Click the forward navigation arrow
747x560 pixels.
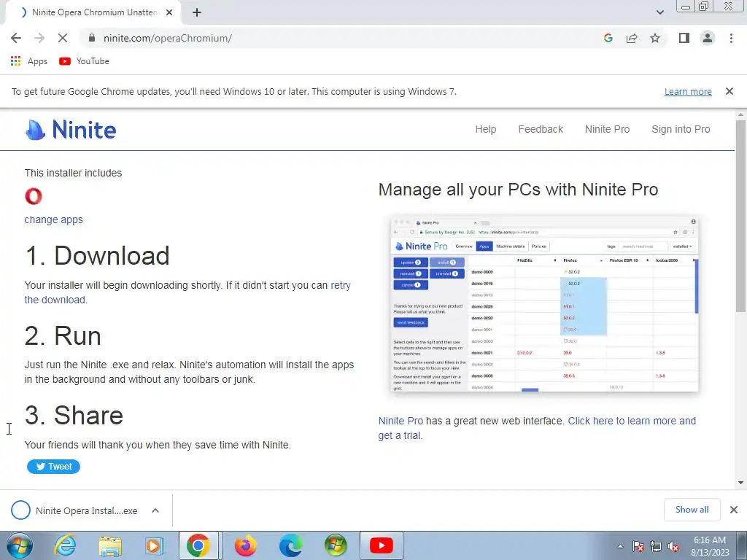pyautogui.click(x=39, y=38)
